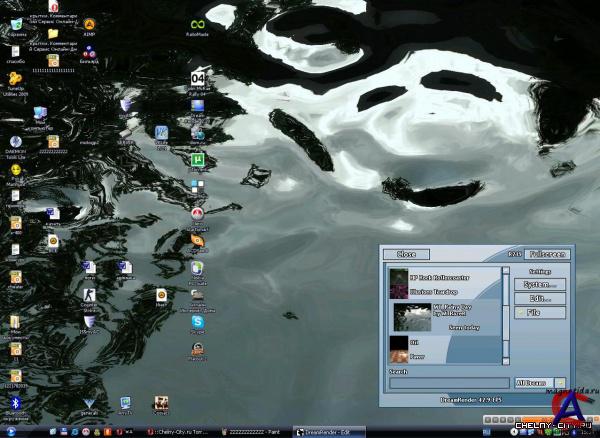Open the Bluetooth desktop shortcut
This screenshot has width=600, height=438.
click(15, 402)
